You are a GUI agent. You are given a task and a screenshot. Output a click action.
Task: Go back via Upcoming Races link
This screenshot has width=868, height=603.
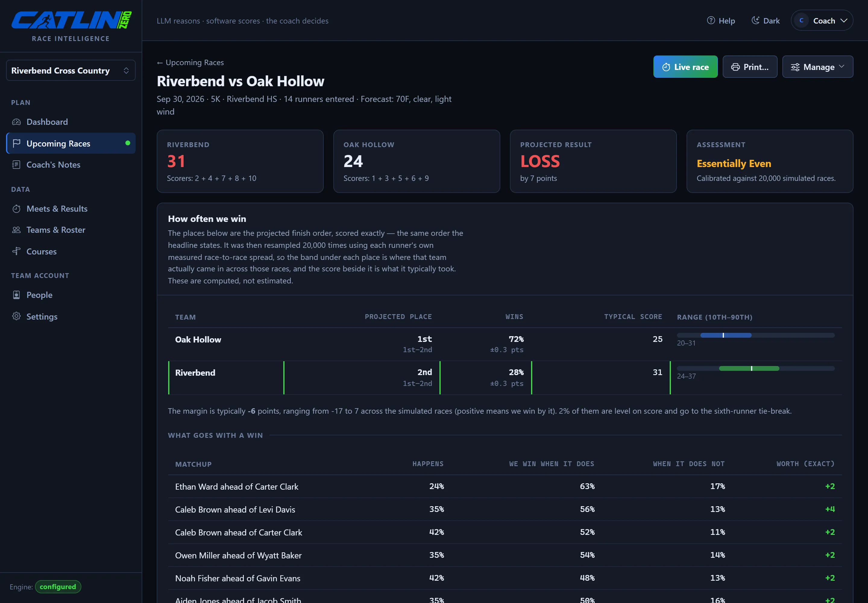(190, 62)
